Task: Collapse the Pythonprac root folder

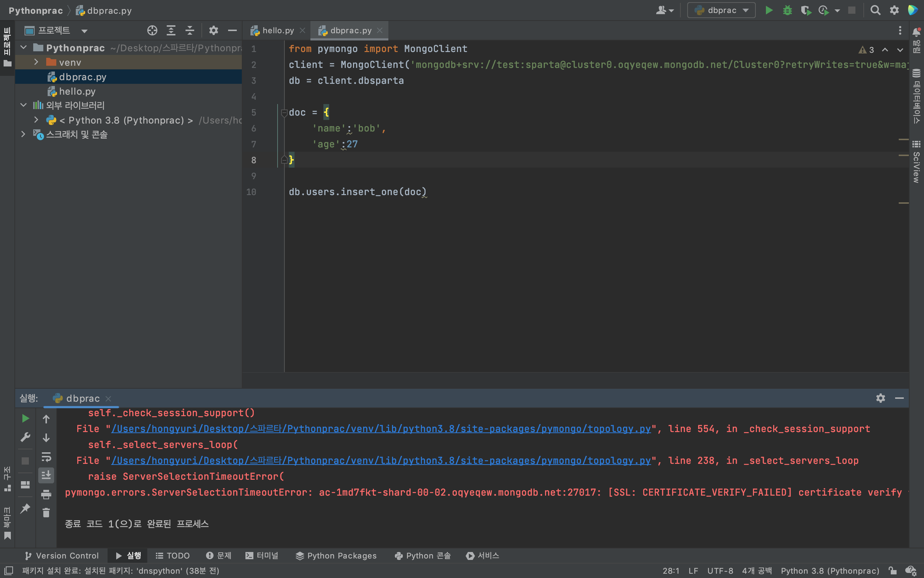Action: click(24, 47)
